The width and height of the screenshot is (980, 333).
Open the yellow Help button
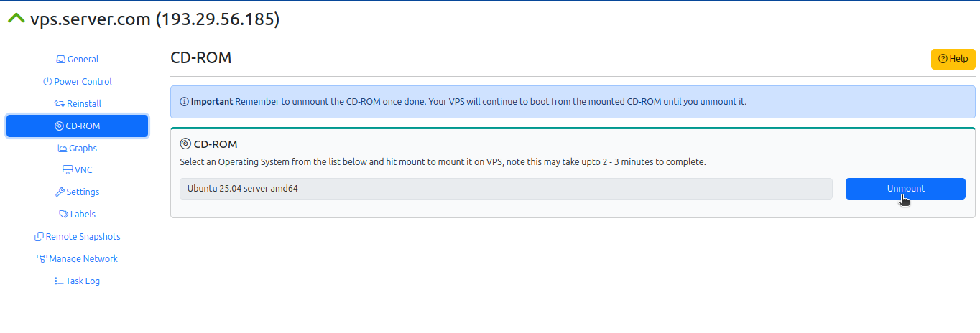coord(953,59)
